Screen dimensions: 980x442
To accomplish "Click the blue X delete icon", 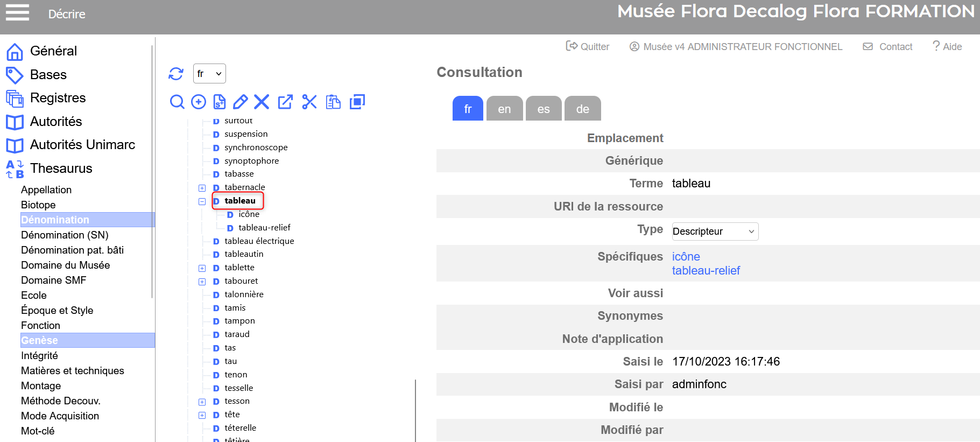I will point(262,102).
